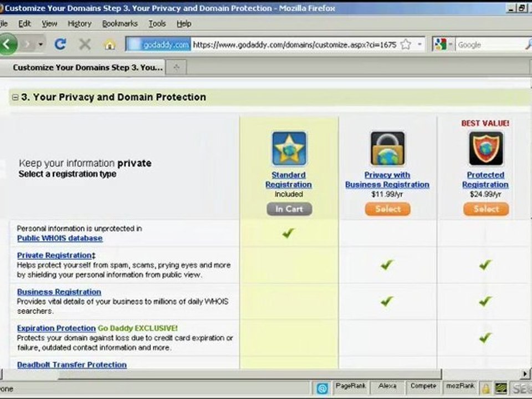Click the Compete status bar item
Screen dimensions: 532x399
click(x=423, y=386)
